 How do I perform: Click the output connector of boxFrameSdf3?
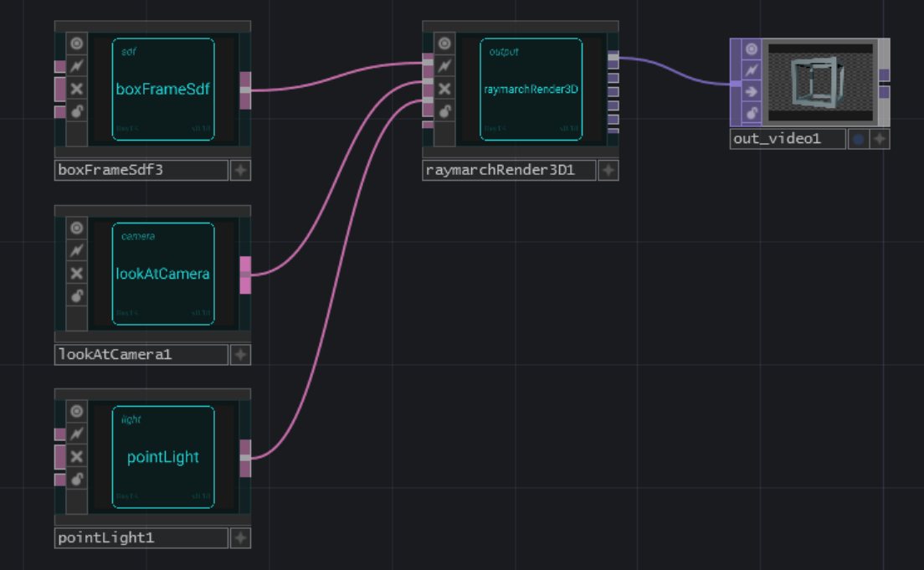pos(246,90)
